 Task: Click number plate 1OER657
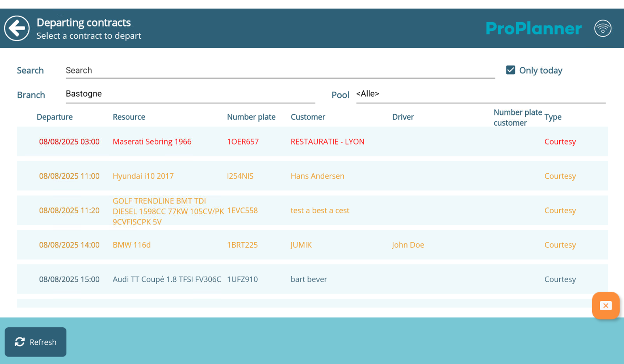tap(243, 141)
